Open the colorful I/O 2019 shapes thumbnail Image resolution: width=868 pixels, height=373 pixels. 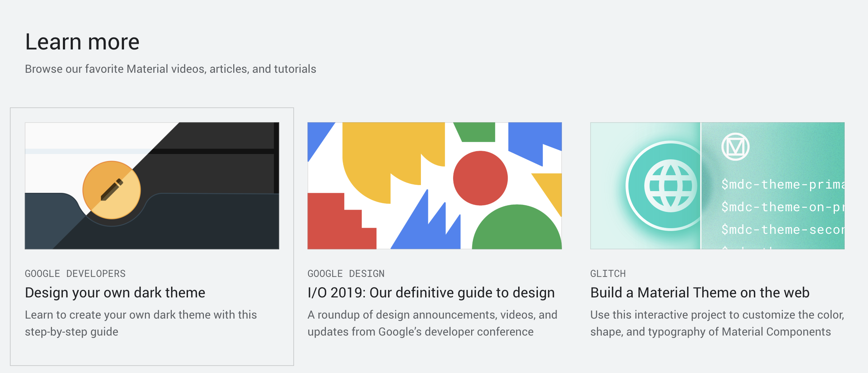coord(435,186)
